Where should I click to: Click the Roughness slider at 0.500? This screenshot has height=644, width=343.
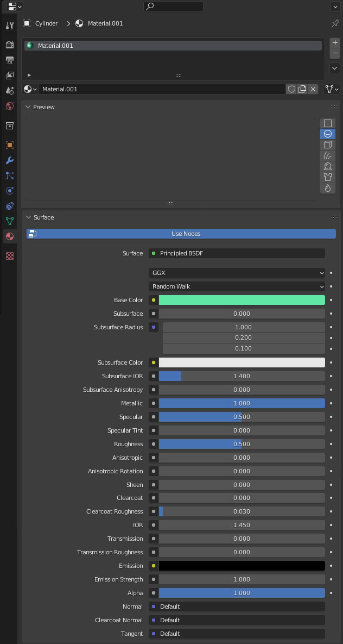pos(242,444)
